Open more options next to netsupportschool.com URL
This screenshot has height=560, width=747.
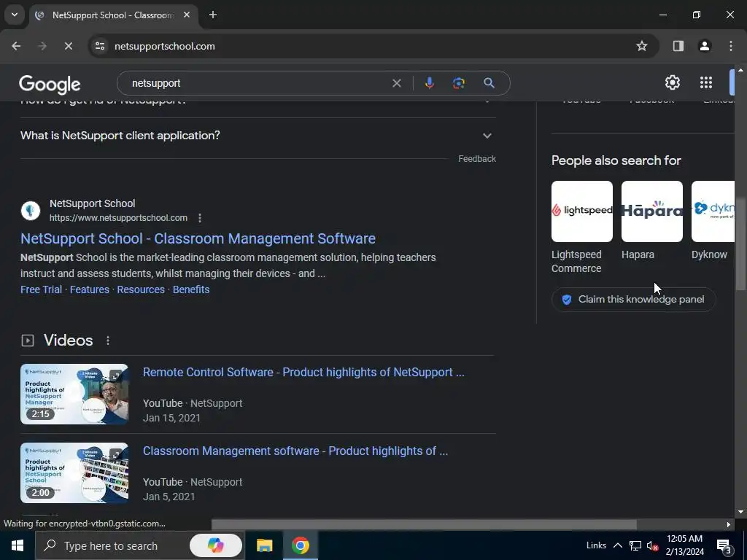[x=200, y=218]
